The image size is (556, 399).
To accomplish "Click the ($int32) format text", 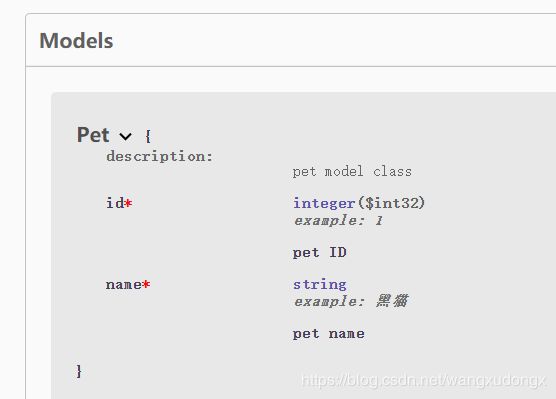I will 391,203.
